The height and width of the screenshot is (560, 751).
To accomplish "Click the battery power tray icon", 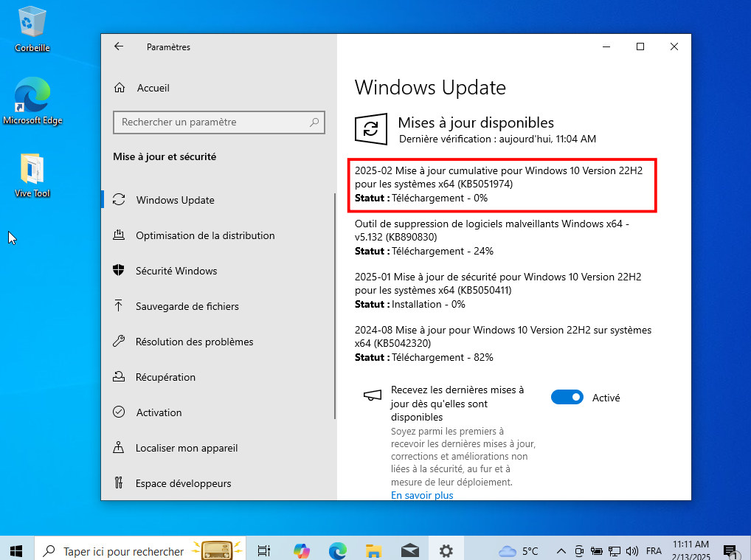I will tap(596, 551).
